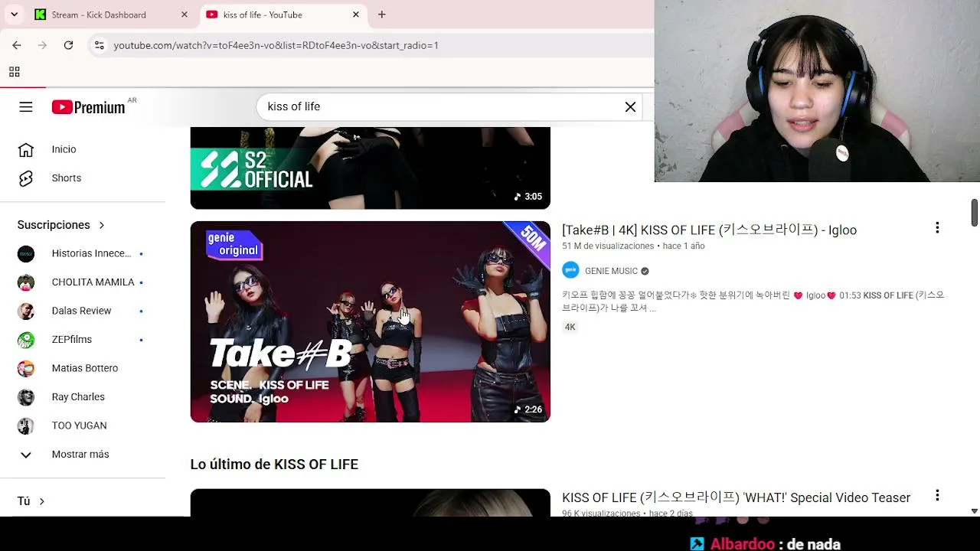Click the scrollbar down arrow
This screenshot has height=551, width=980.
pos(975,510)
